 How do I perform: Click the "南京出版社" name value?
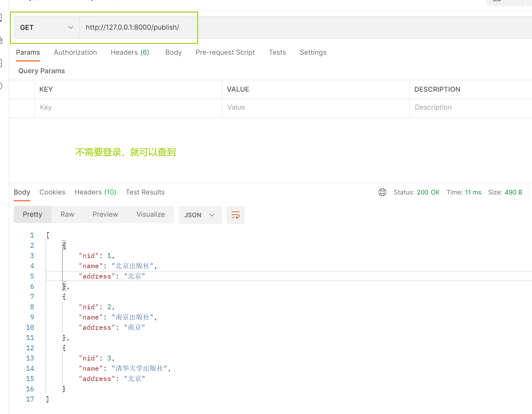[133, 317]
